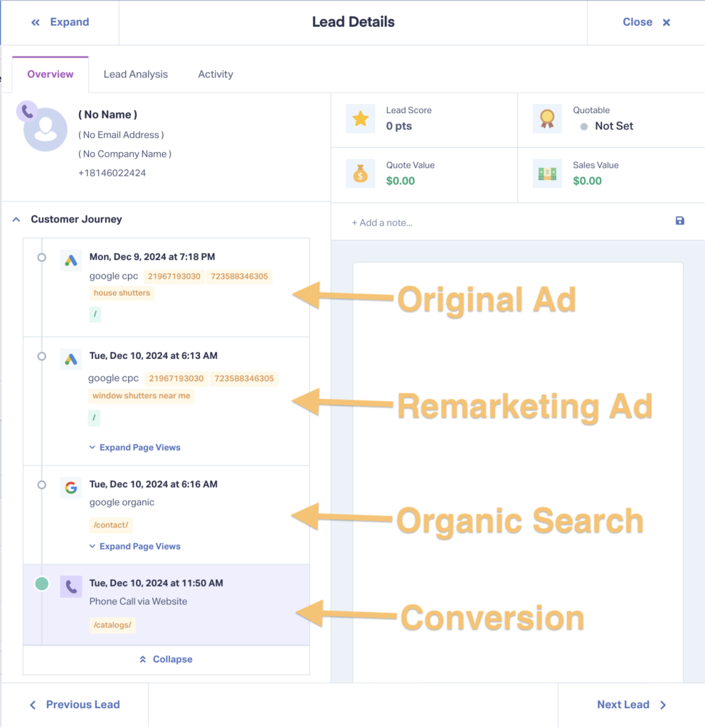Screen dimensions: 705x728
Task: Close the Lead Details panel
Action: (x=646, y=22)
